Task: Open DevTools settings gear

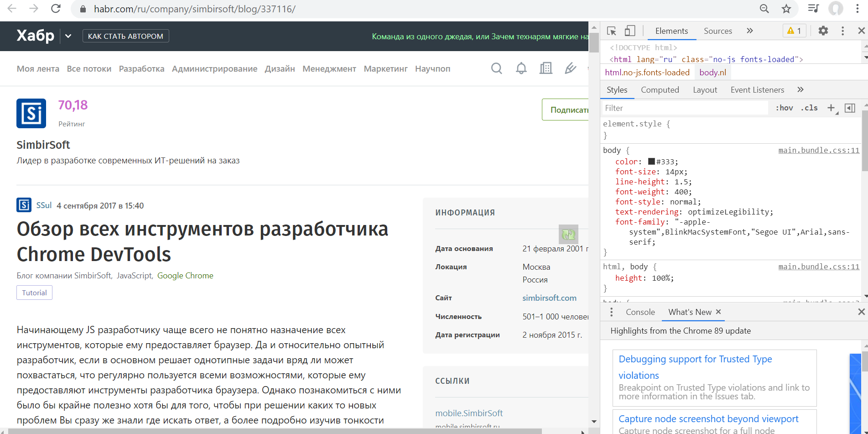Action: click(x=823, y=31)
